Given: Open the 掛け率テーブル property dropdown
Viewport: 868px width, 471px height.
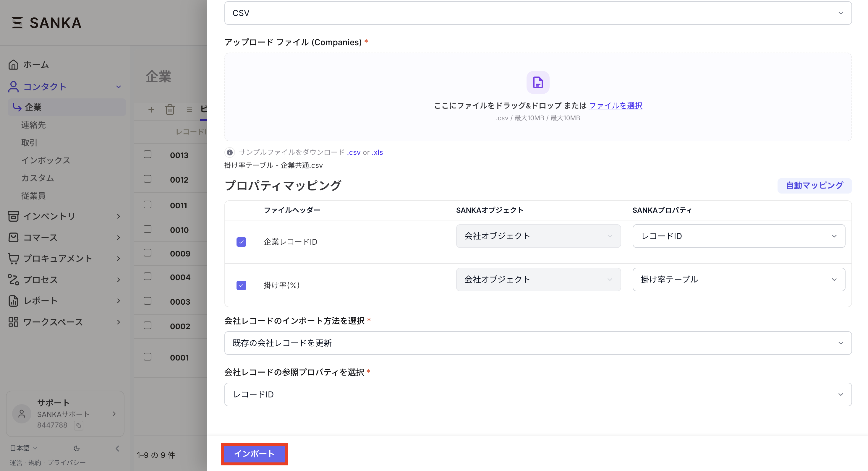Looking at the screenshot, I should (x=738, y=279).
